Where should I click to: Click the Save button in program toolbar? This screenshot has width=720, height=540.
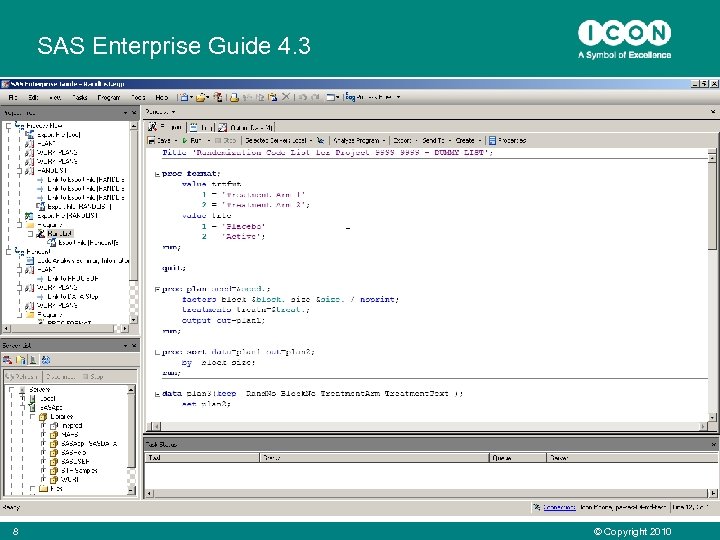coord(159,141)
